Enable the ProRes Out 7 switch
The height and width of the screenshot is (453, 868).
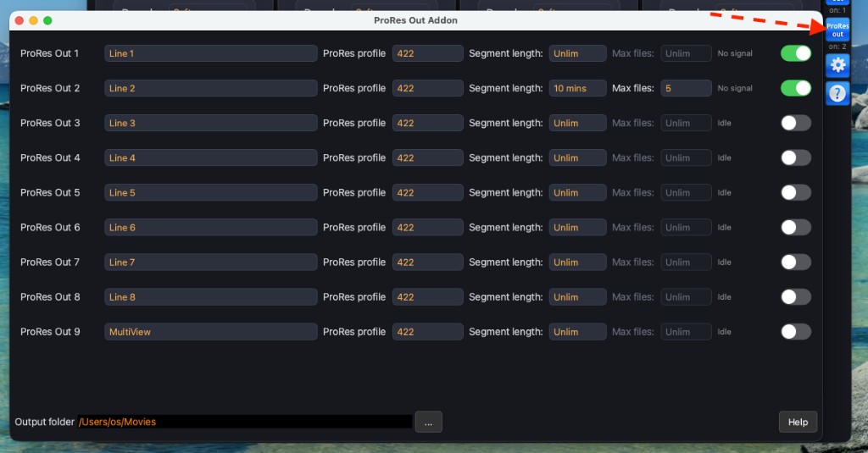pos(796,262)
